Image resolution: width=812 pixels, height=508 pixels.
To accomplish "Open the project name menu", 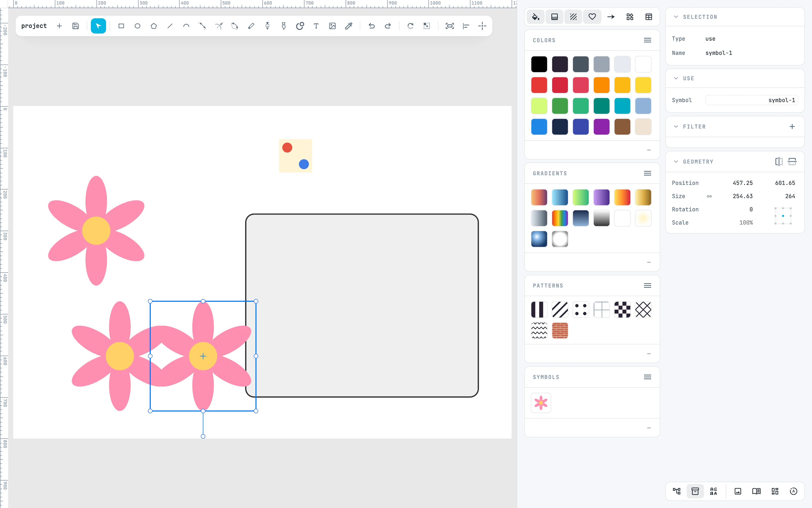I will pos(34,26).
